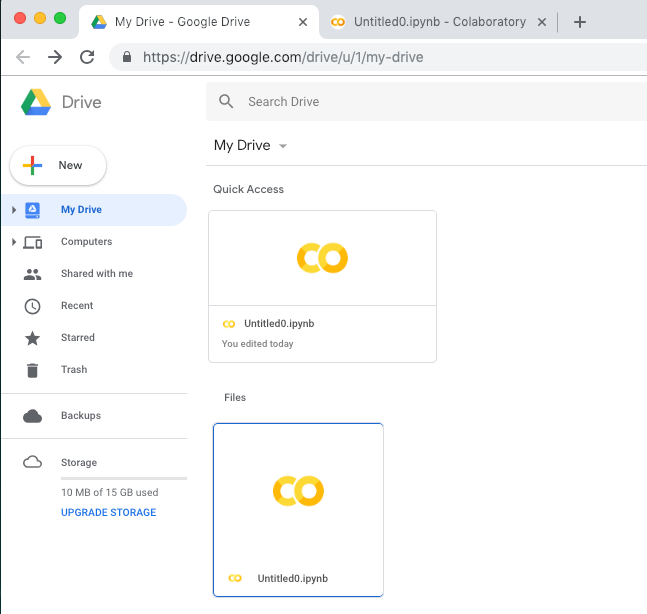This screenshot has width=647, height=614.
Task: Click the lock icon in address bar
Action: 127,57
